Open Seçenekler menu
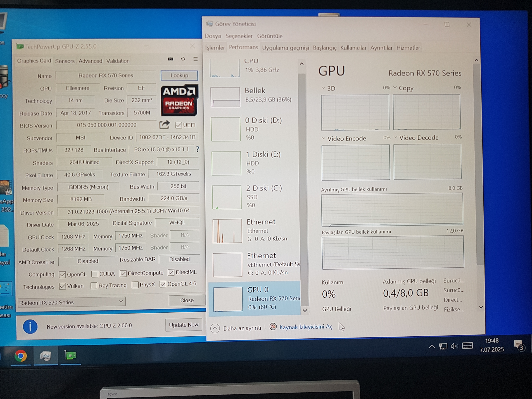 pyautogui.click(x=239, y=36)
